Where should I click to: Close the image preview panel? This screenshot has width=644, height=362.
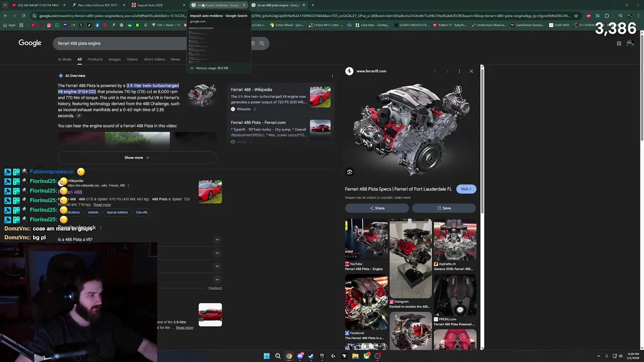click(471, 71)
